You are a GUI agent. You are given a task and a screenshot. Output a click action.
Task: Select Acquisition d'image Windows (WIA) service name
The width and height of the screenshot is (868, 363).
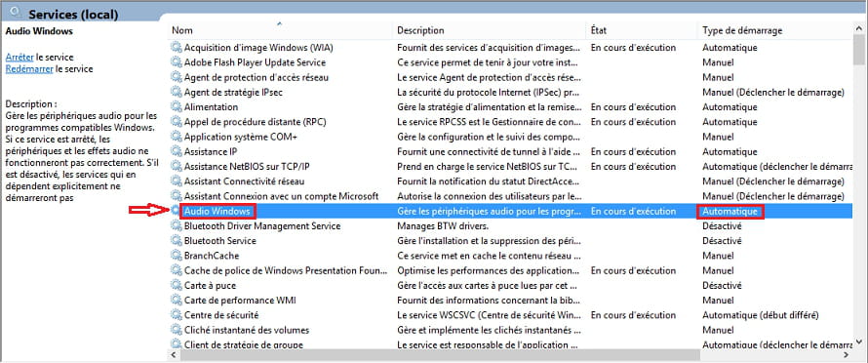pos(258,47)
